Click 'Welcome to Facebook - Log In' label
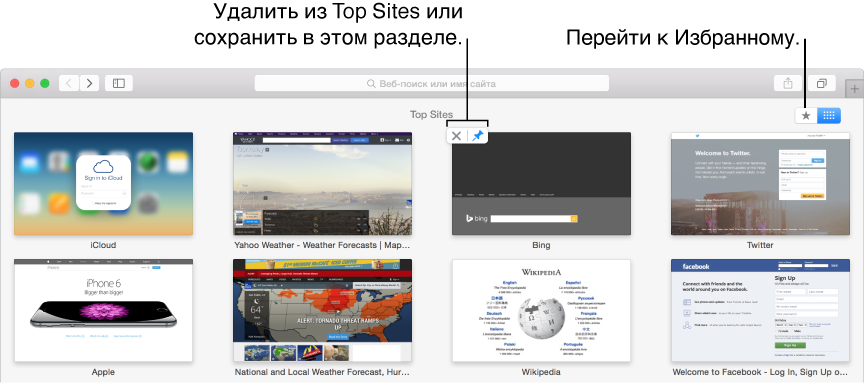This screenshot has height=384, width=866. click(x=760, y=372)
